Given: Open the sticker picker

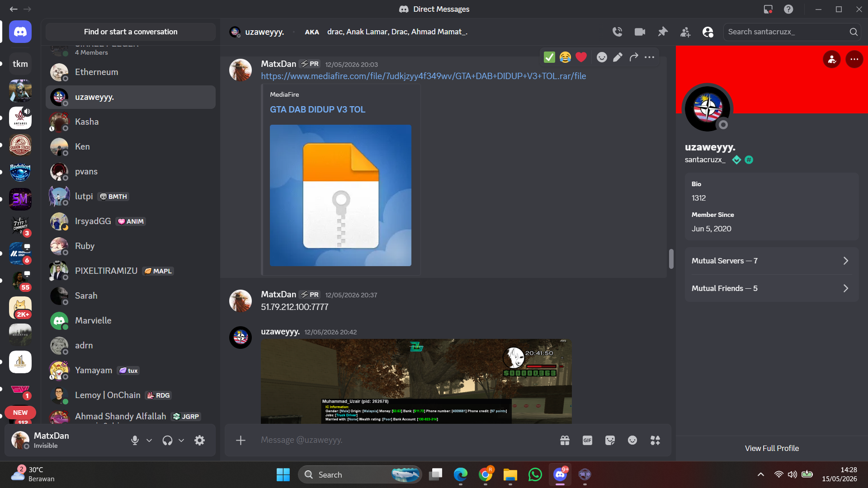Looking at the screenshot, I should point(610,440).
